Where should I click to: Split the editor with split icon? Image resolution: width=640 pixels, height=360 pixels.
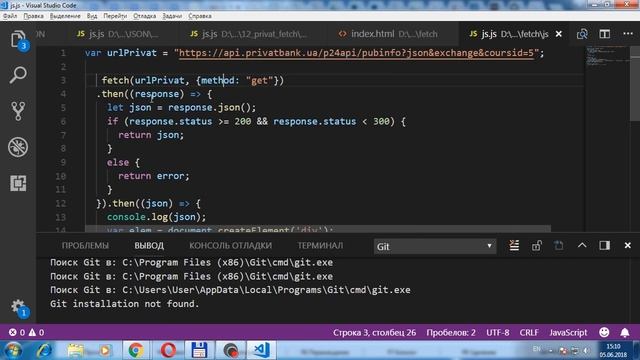point(604,34)
